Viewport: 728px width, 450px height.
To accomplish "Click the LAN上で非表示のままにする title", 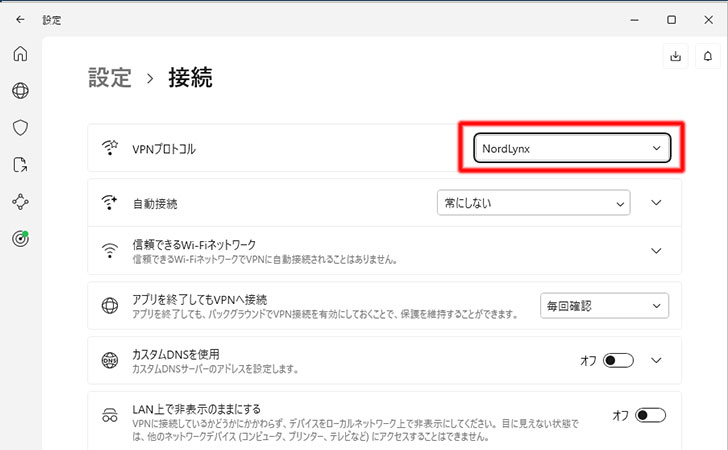I will (x=196, y=409).
